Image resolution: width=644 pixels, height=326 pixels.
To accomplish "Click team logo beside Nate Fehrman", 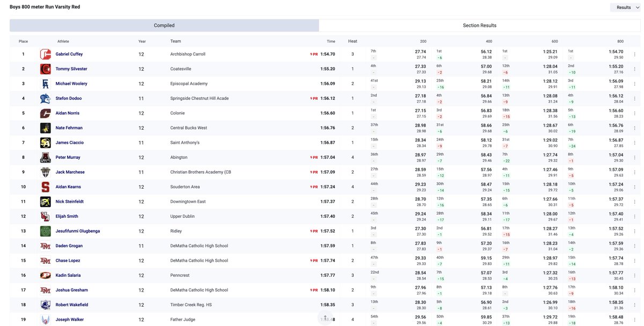I will 45,128.
